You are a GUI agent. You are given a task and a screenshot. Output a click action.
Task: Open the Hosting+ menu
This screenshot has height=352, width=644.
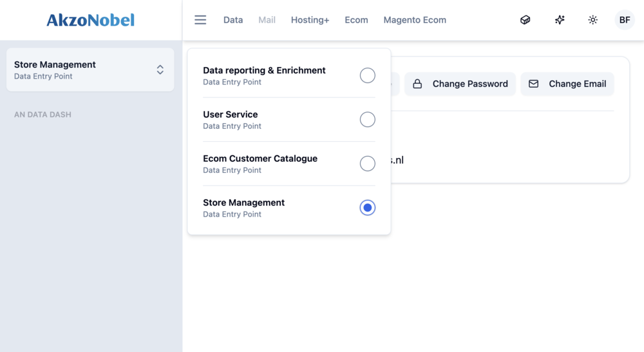pos(310,20)
